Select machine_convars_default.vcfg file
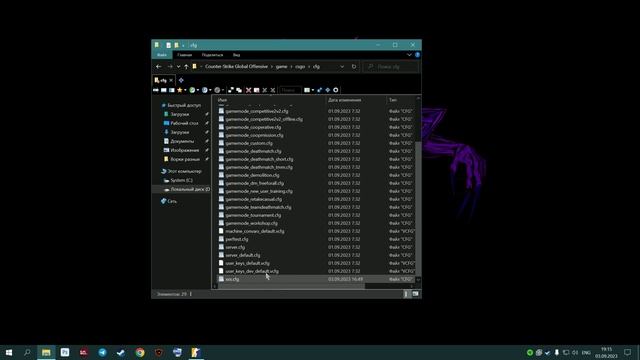 pyautogui.click(x=255, y=231)
